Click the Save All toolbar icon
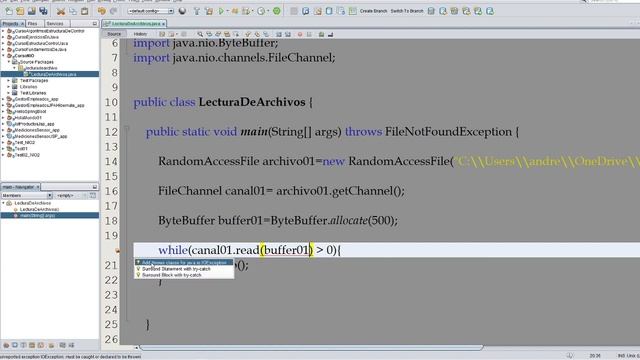The height and width of the screenshot is (360, 640). pos(43,11)
